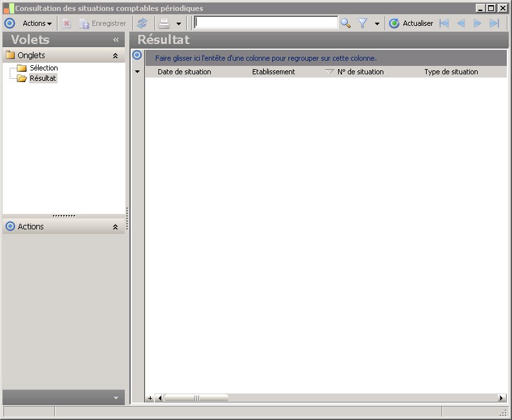Sort by Date de situation column
512x420 pixels.
184,72
